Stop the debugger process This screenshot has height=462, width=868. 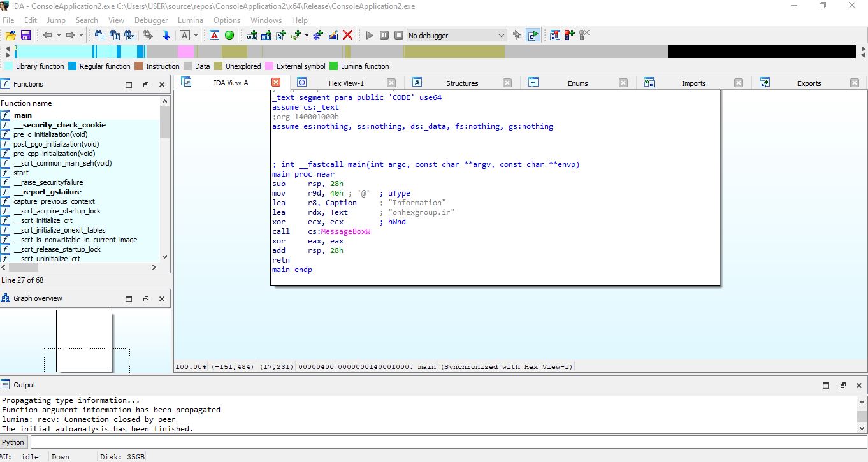coord(399,35)
